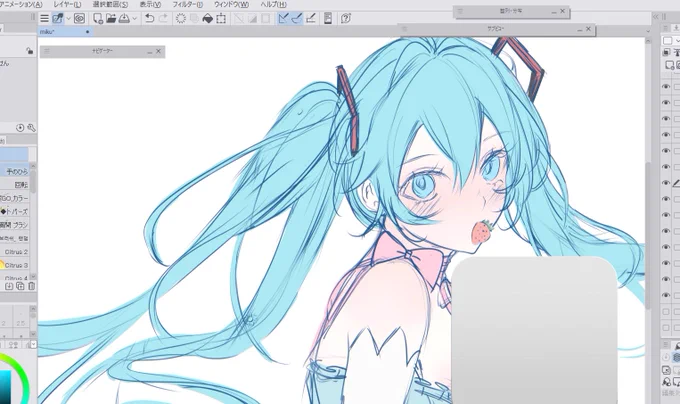Open the hamburger menu icon in command bar
This screenshot has width=680, height=404.
44,18
